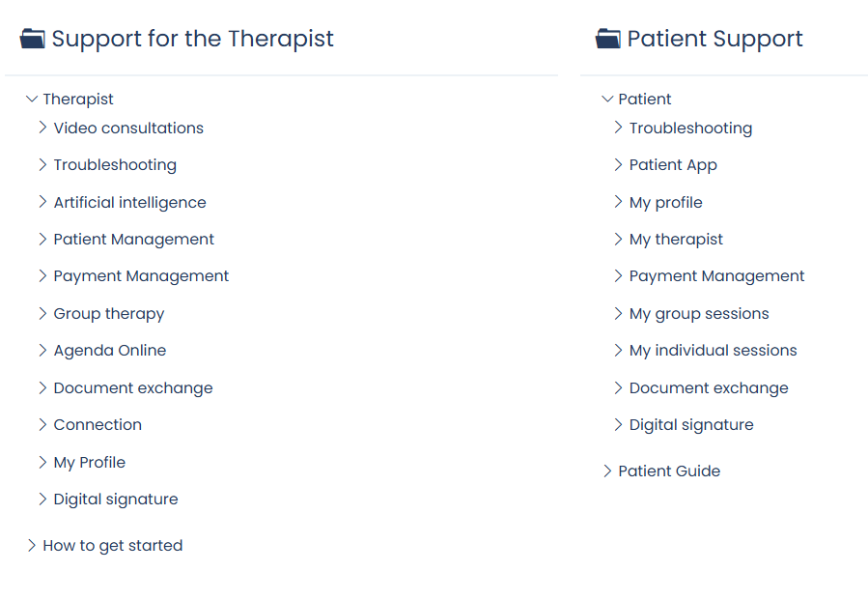Select the Group therapy topic
Image resolution: width=868 pixels, height=600 pixels.
[x=109, y=314]
